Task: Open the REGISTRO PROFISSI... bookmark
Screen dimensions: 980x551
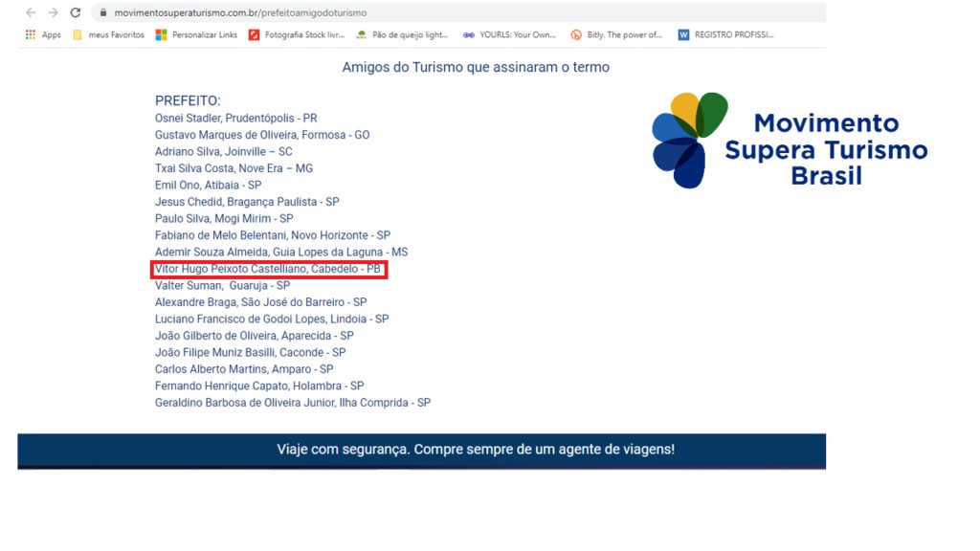Action: (x=725, y=35)
